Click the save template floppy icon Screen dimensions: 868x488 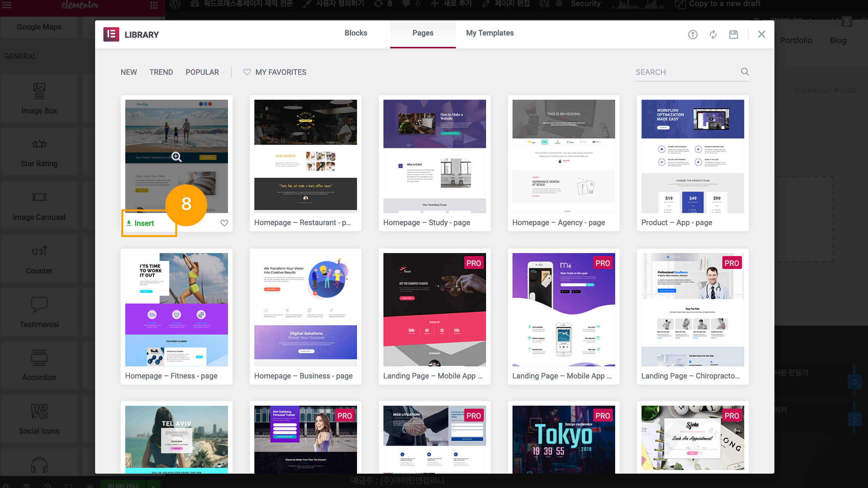click(x=733, y=35)
